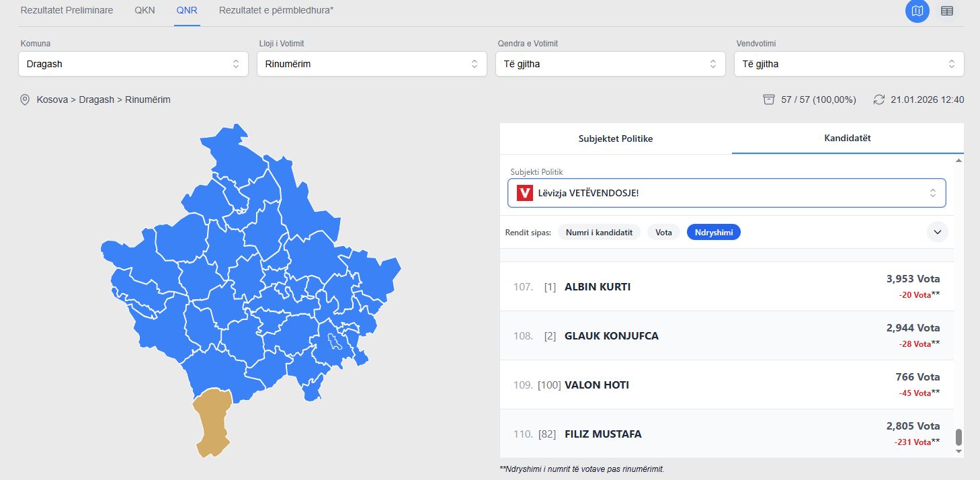This screenshot has width=980, height=480.
Task: Select the Ndryshimi sort option
Action: pyautogui.click(x=713, y=232)
